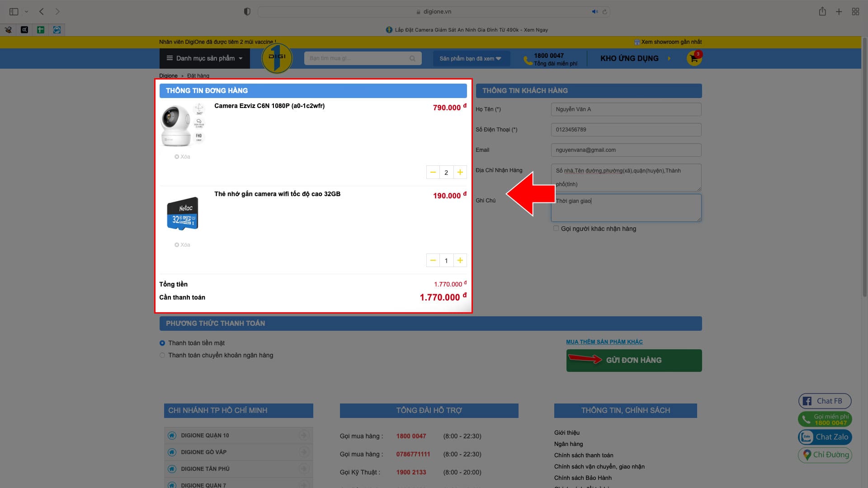Select Thanh toán tiền mặt option

click(x=162, y=343)
